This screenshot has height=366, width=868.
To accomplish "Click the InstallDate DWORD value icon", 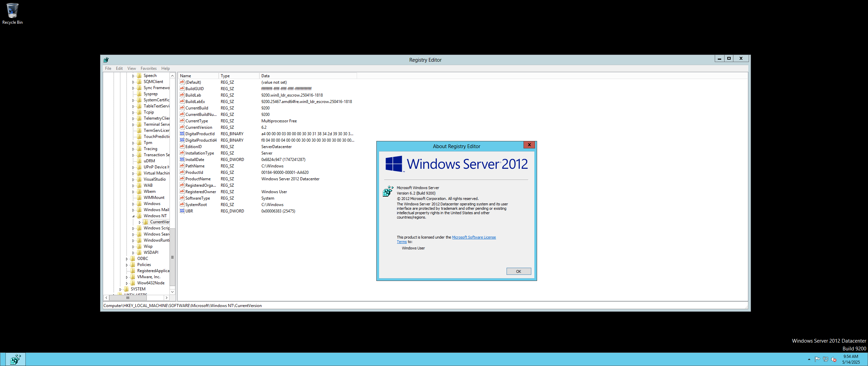I will click(182, 160).
